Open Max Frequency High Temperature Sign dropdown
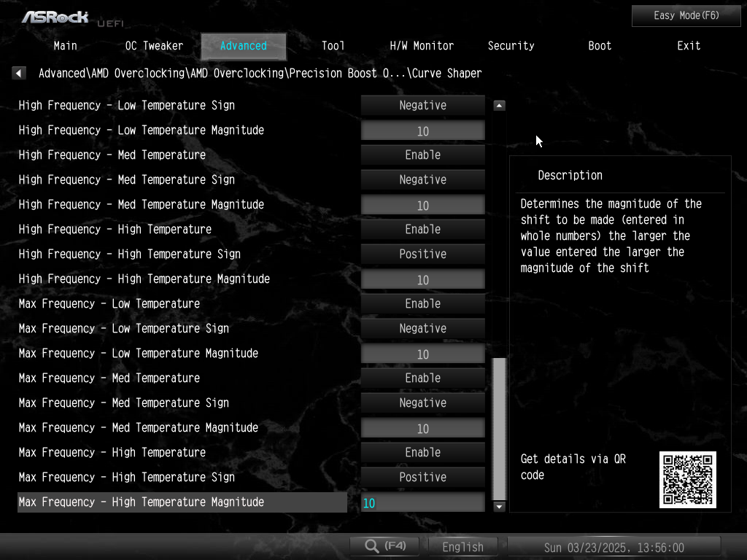Image resolution: width=747 pixels, height=560 pixels. pyautogui.click(x=423, y=477)
